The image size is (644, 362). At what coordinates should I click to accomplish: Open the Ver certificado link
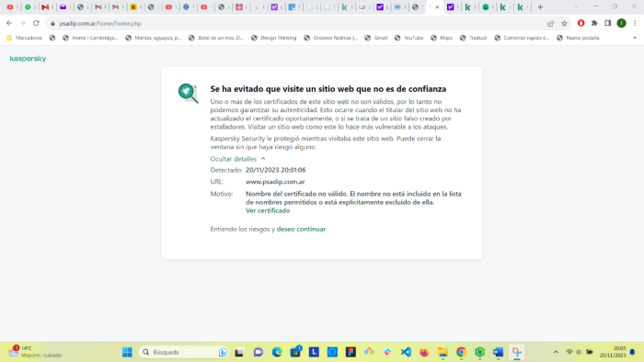point(268,210)
